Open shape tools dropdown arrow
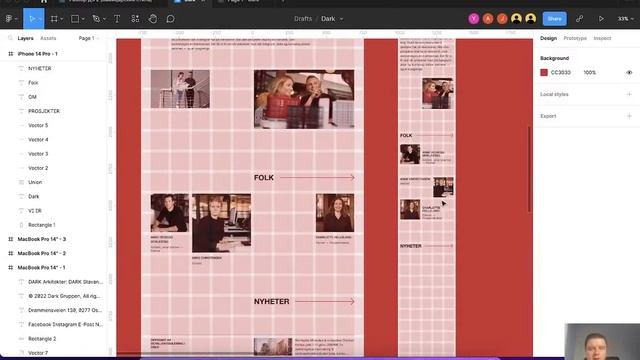 tap(83, 19)
